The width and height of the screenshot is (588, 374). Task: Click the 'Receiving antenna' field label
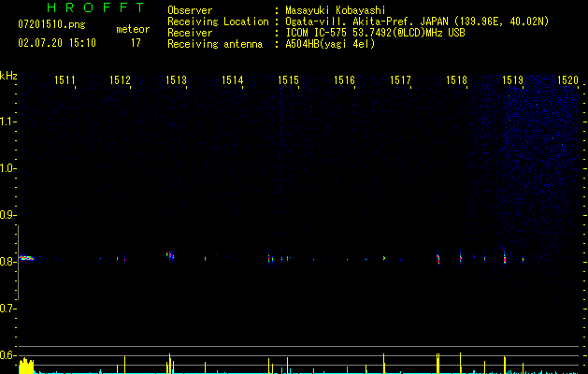[x=215, y=44]
